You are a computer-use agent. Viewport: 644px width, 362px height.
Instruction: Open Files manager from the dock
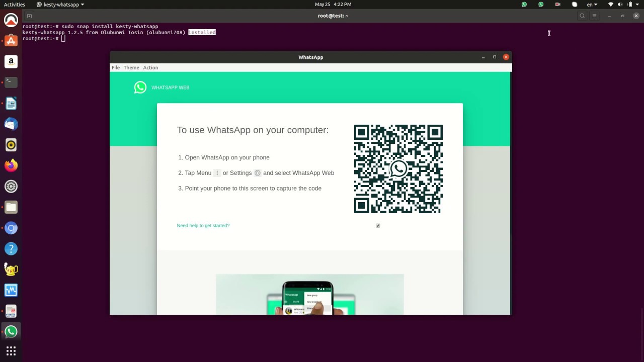coord(11,207)
